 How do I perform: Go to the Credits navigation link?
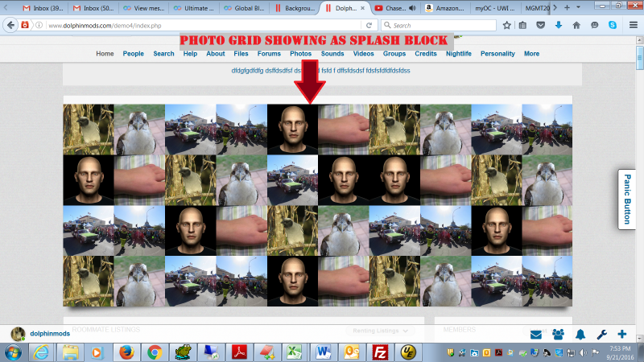click(x=426, y=54)
